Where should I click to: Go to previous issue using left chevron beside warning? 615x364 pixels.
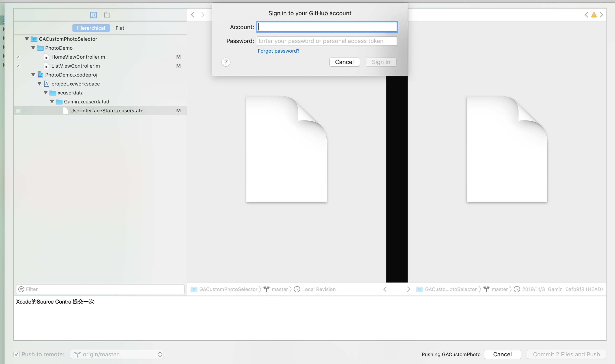click(586, 15)
